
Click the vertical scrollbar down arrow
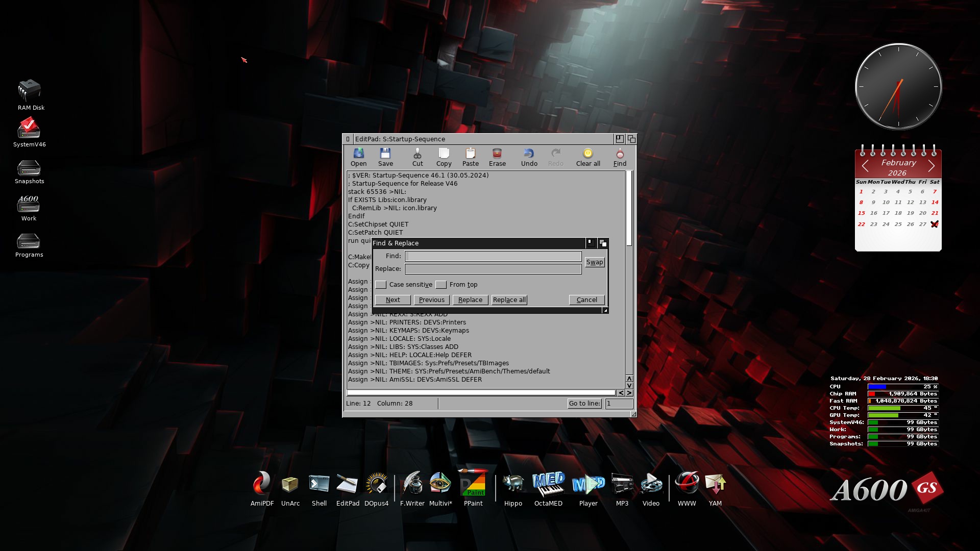[x=629, y=386]
